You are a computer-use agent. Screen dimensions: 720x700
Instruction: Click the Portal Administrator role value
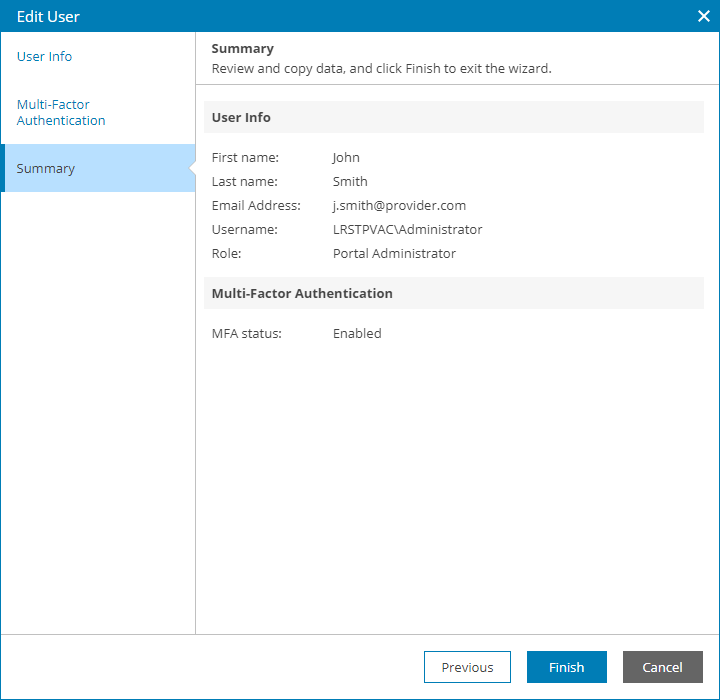coord(394,254)
